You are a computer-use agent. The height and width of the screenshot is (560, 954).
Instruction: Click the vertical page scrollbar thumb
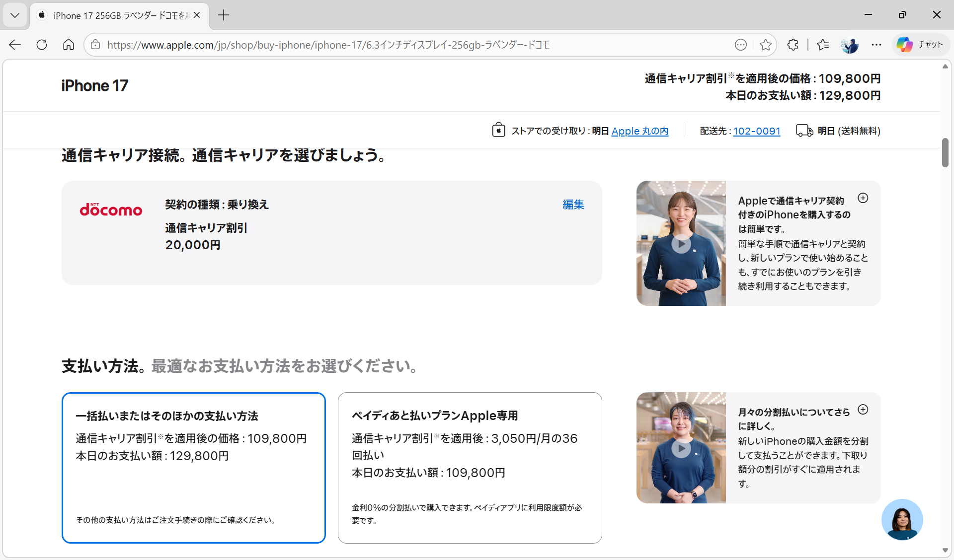coord(945,153)
